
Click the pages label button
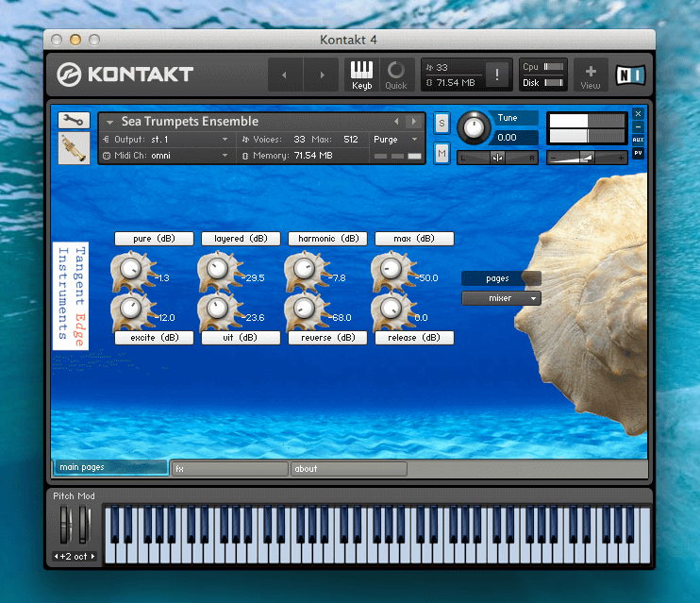click(x=501, y=278)
